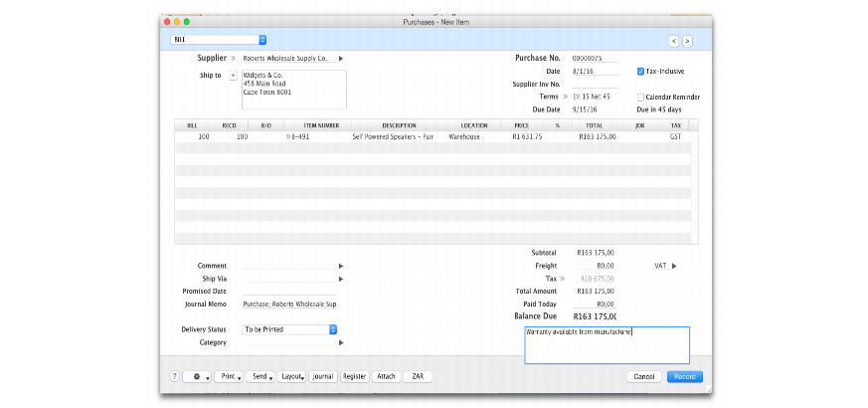The width and height of the screenshot is (868, 408).
Task: Open the Print menu button
Action: pos(229,377)
